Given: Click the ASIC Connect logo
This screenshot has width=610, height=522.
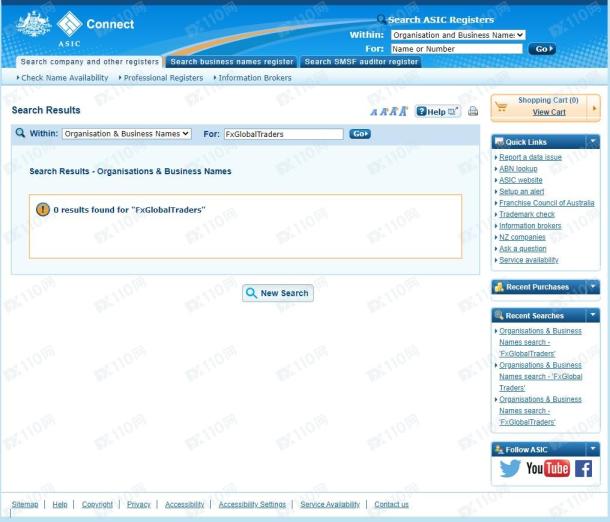Looking at the screenshot, I should tap(95, 28).
